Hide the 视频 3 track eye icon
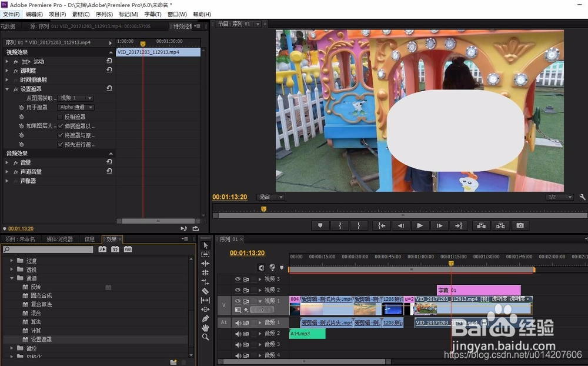The image size is (588, 366). [x=238, y=279]
